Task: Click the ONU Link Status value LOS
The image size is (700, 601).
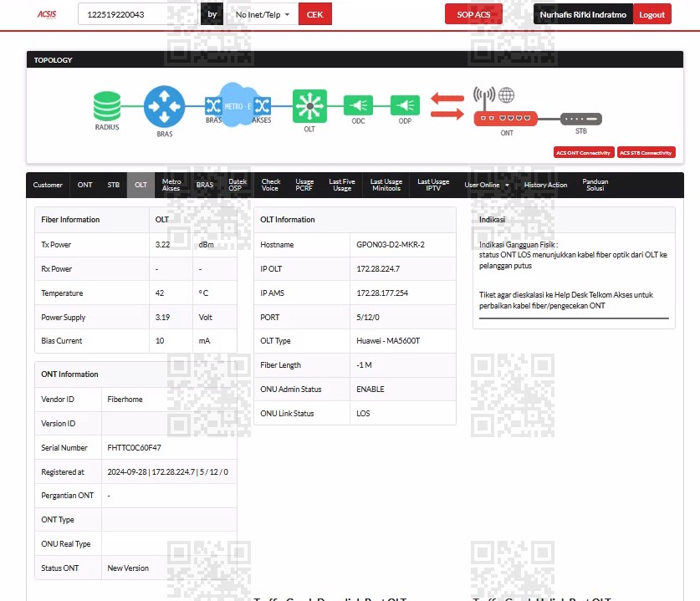Action: tap(363, 414)
